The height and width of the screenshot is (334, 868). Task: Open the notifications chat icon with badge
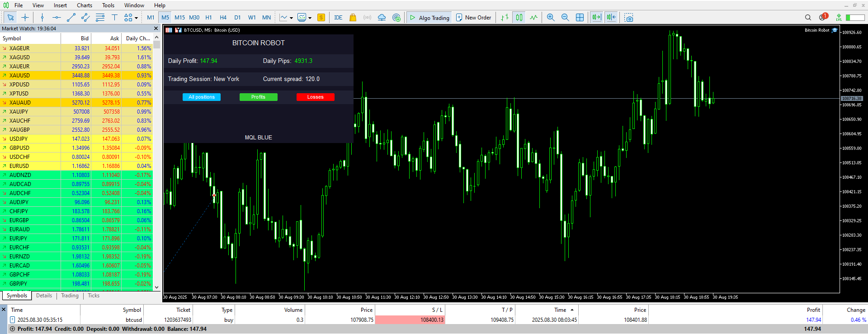[823, 17]
